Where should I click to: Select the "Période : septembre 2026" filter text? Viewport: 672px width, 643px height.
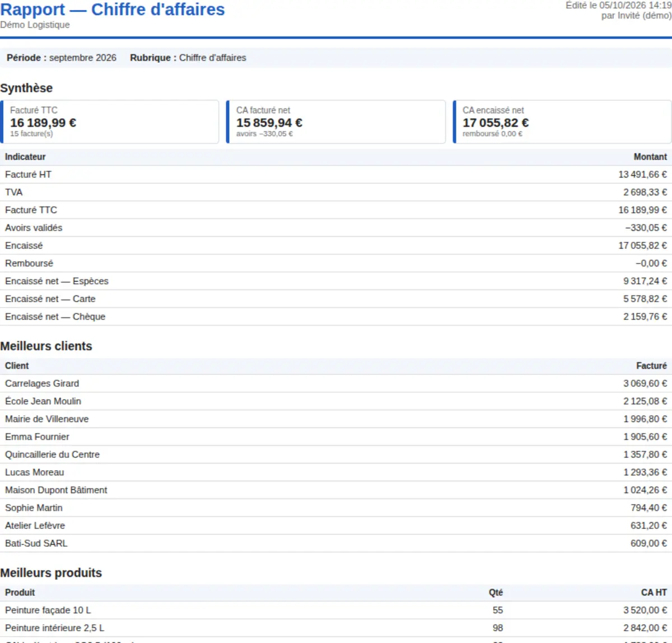coord(62,58)
